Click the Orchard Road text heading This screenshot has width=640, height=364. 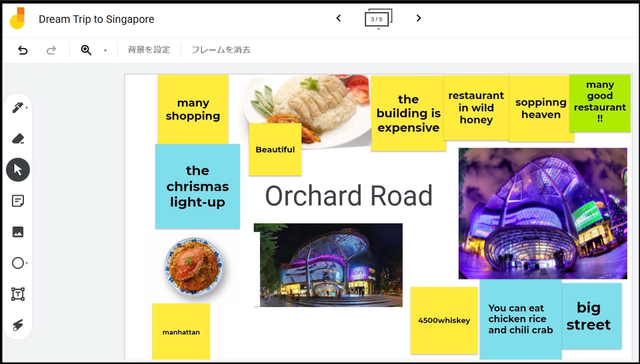tap(349, 196)
